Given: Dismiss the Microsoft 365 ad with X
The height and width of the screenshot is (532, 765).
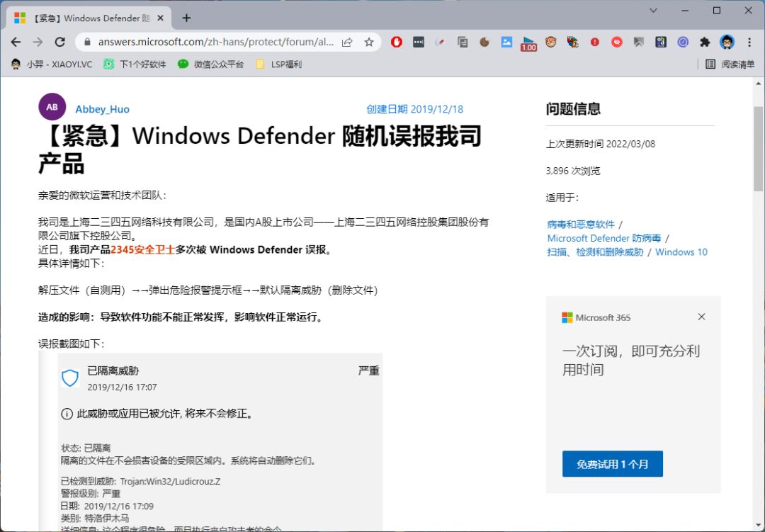Looking at the screenshot, I should tap(701, 317).
